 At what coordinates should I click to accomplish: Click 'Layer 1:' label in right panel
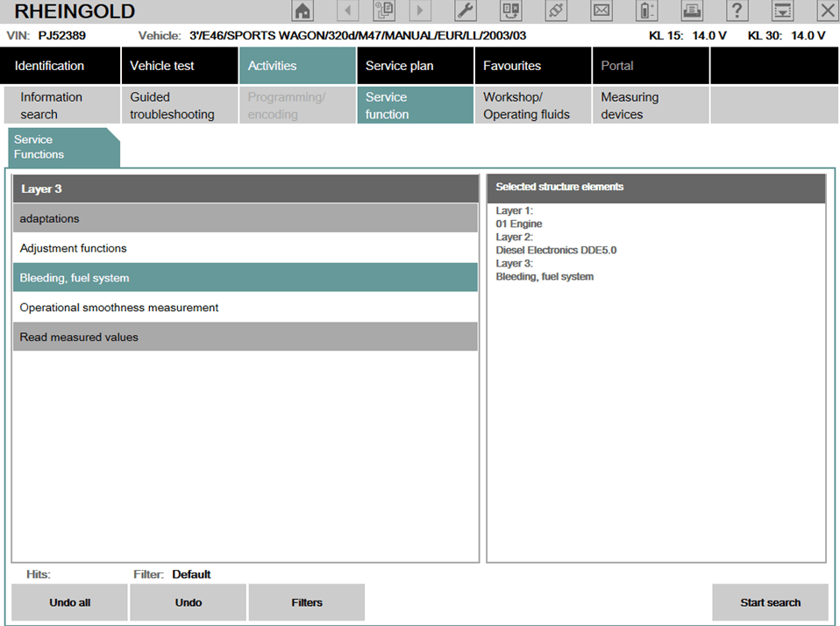point(515,210)
